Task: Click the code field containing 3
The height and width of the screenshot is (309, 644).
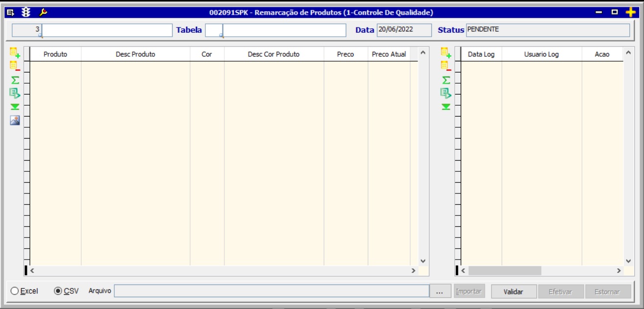Action: pos(27,30)
